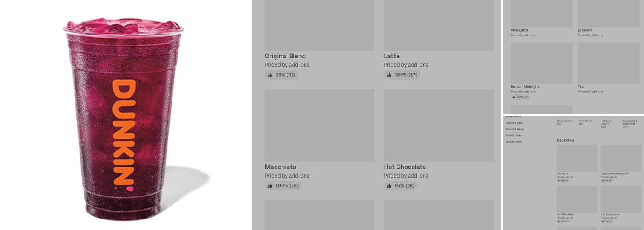Select the Donuts & Bakery category
The width and height of the screenshot is (644, 230).
(x=515, y=129)
